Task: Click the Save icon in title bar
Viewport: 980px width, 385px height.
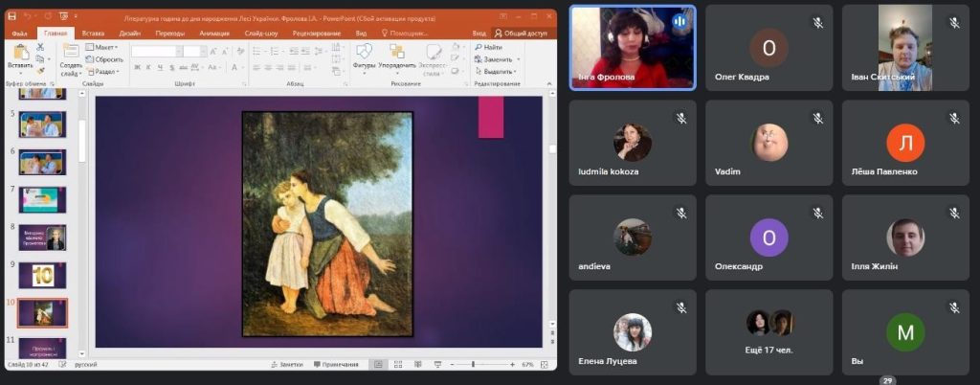Action: [12, 16]
